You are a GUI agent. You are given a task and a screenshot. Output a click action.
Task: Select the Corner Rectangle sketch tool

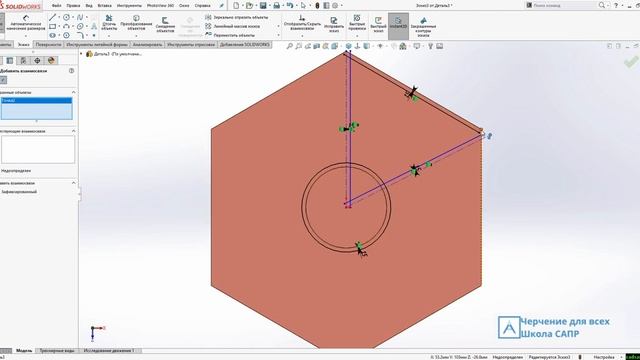click(x=52, y=27)
